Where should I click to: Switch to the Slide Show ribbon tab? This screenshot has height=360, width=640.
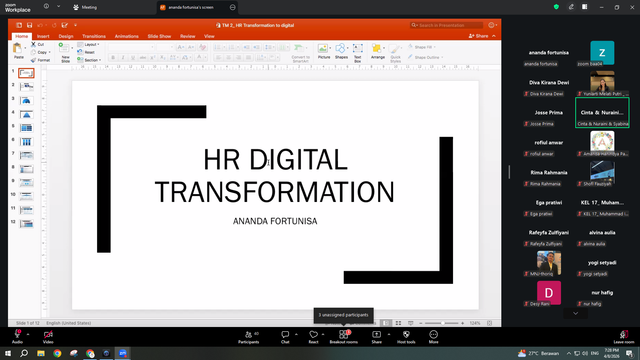[x=159, y=36]
